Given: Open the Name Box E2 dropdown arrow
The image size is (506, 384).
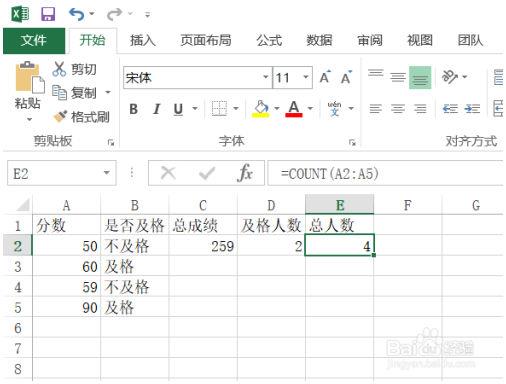Looking at the screenshot, I should tap(107, 173).
